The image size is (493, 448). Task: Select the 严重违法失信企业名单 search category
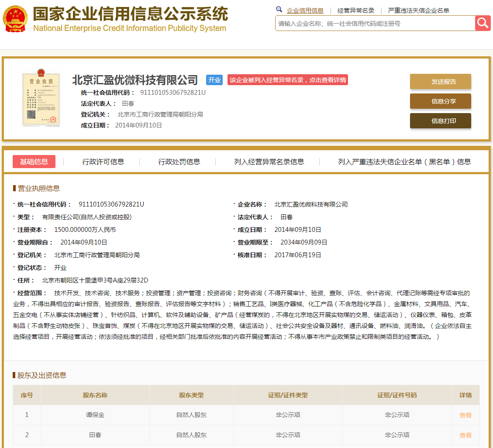(418, 10)
